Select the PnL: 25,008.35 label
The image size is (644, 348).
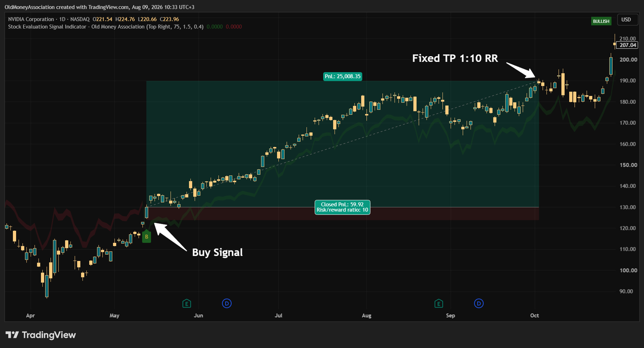click(x=343, y=76)
